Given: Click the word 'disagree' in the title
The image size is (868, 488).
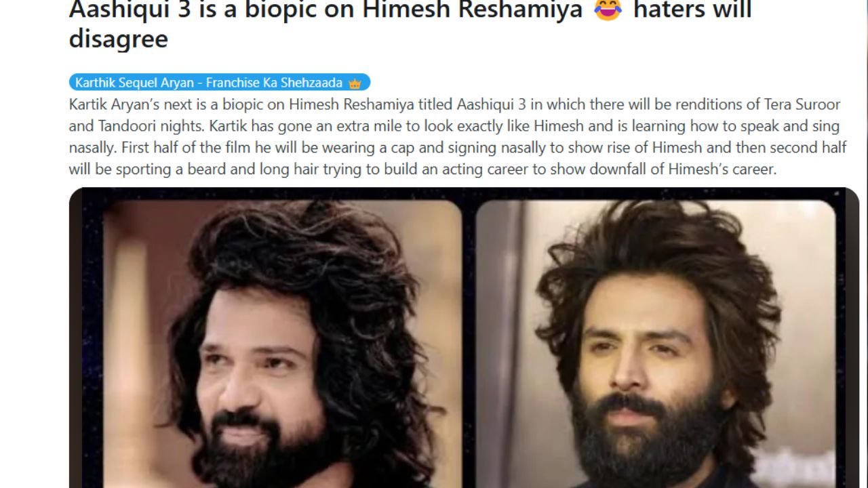Looking at the screenshot, I should [x=119, y=39].
